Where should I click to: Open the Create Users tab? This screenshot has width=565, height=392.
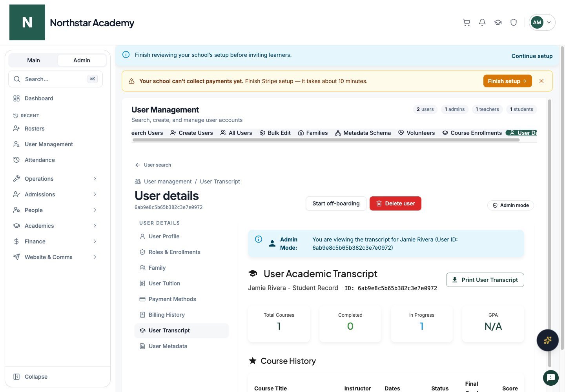[191, 133]
